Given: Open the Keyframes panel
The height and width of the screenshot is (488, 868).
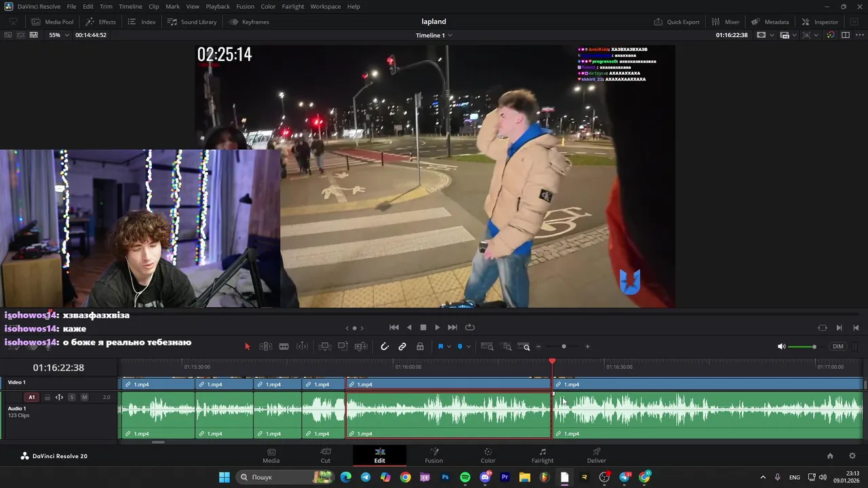Looking at the screenshot, I should click(249, 22).
